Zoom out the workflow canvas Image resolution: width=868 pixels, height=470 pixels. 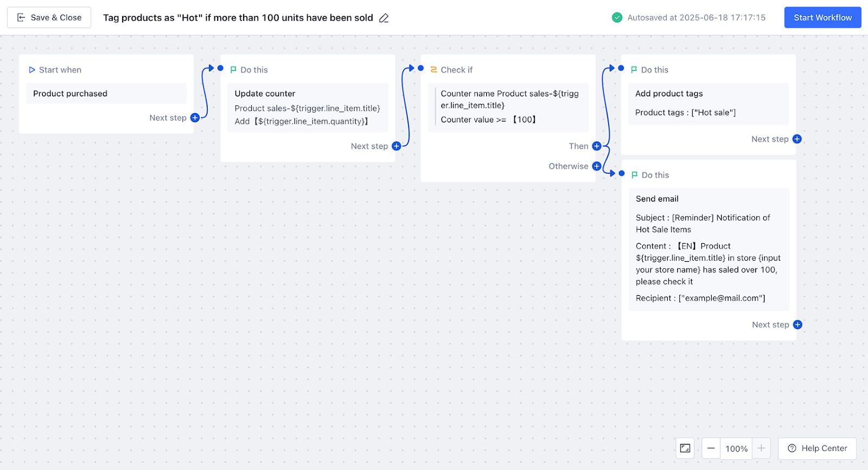point(711,448)
